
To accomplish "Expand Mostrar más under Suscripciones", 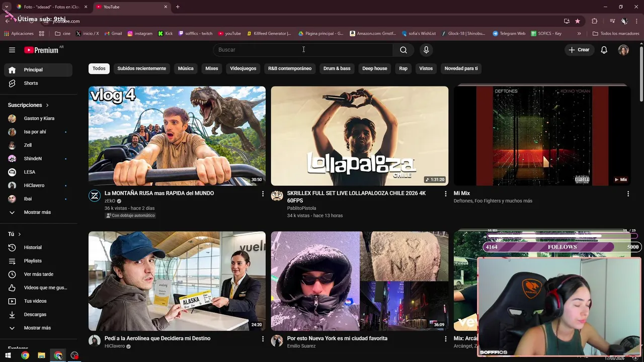I will pos(38,212).
